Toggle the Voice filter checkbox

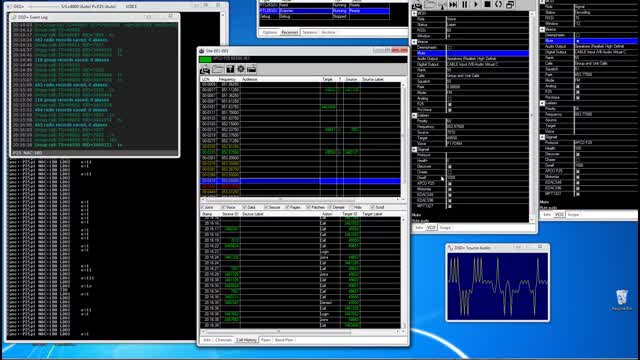click(x=224, y=207)
